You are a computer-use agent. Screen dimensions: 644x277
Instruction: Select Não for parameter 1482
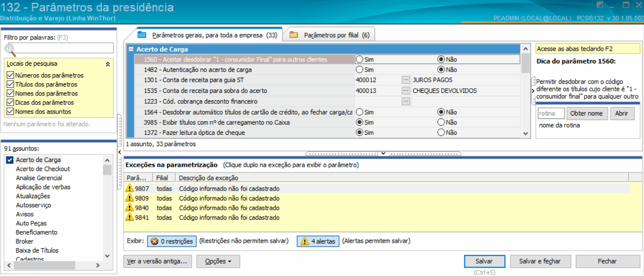[x=441, y=69]
